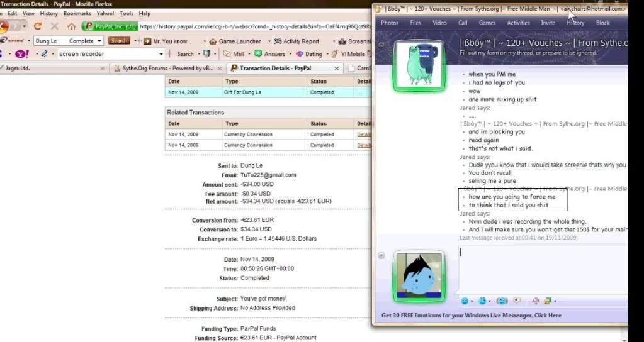Switch to the Jagex Ltd. tab

[x=54, y=69]
